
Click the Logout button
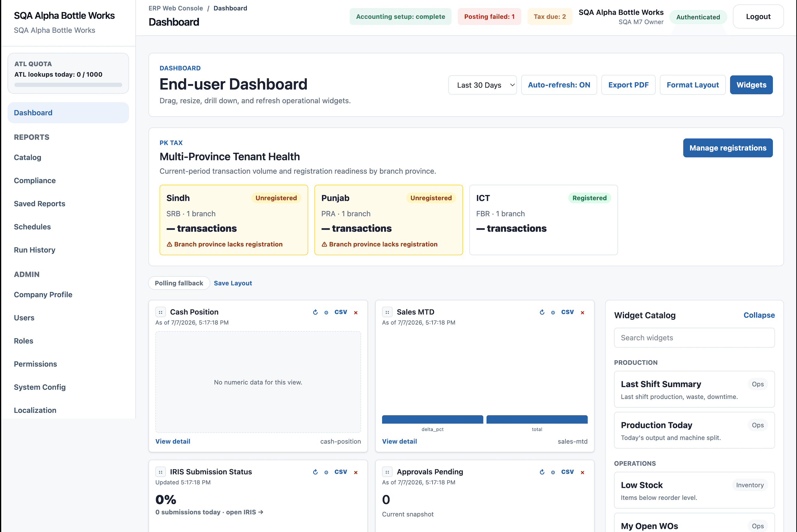coord(758,16)
